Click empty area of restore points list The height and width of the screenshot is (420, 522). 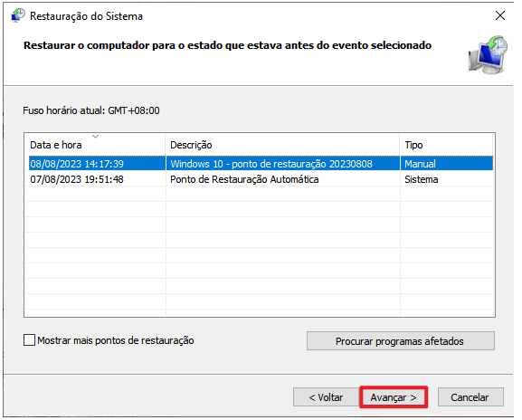pos(260,255)
